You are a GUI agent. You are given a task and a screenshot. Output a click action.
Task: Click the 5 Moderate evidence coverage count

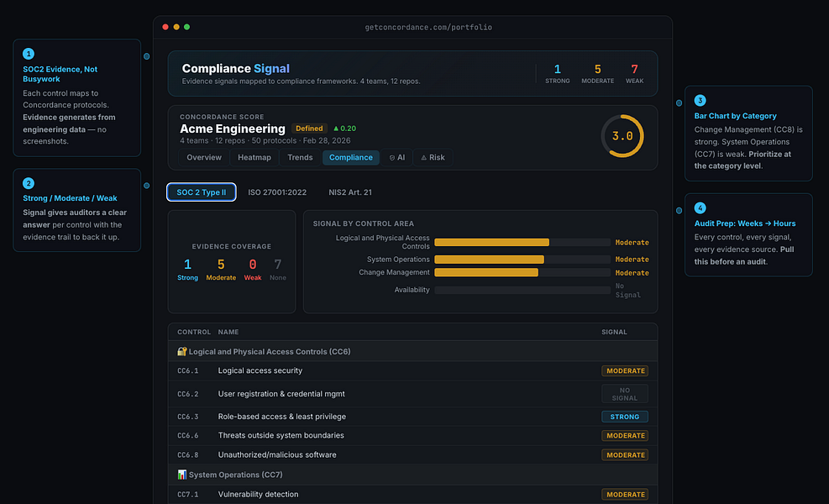point(221,269)
